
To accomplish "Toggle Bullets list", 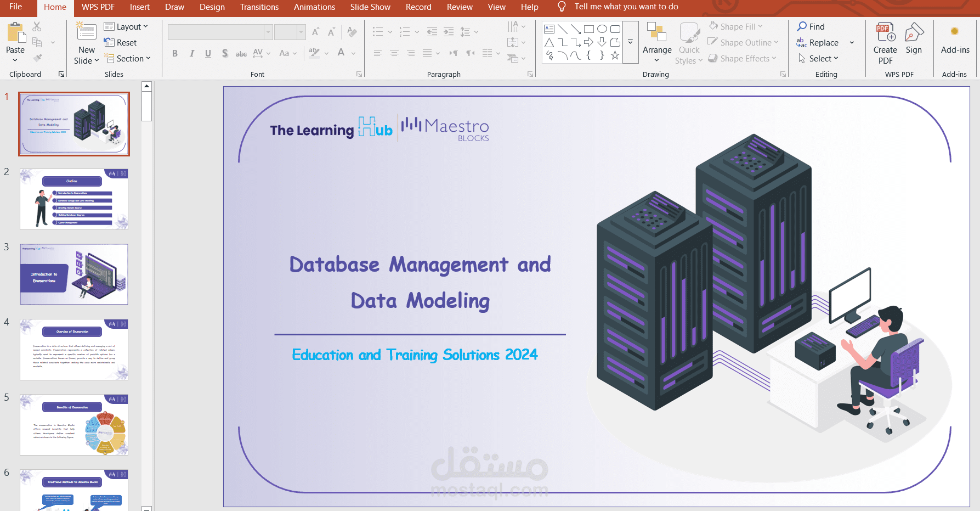I will point(378,32).
